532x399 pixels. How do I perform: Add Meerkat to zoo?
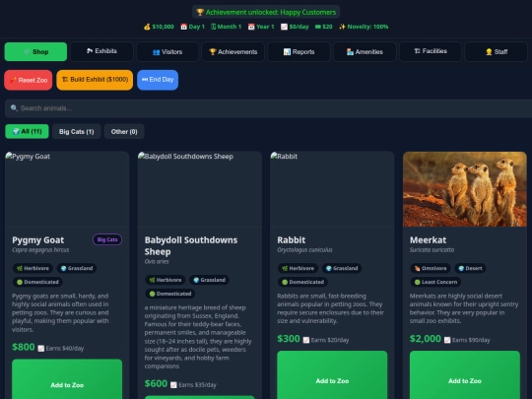click(x=465, y=375)
